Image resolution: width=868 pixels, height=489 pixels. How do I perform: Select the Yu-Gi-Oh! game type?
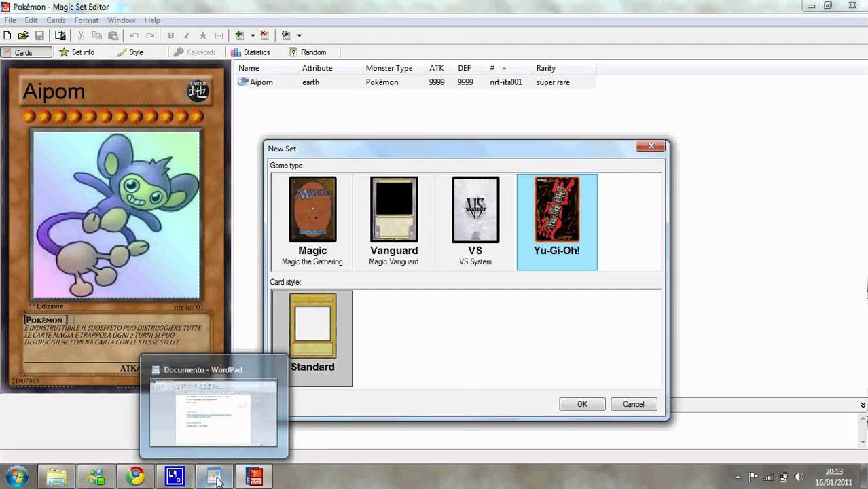tap(557, 222)
